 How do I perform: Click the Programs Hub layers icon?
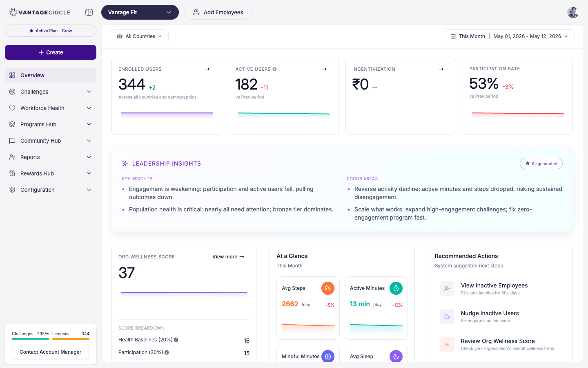click(x=12, y=124)
